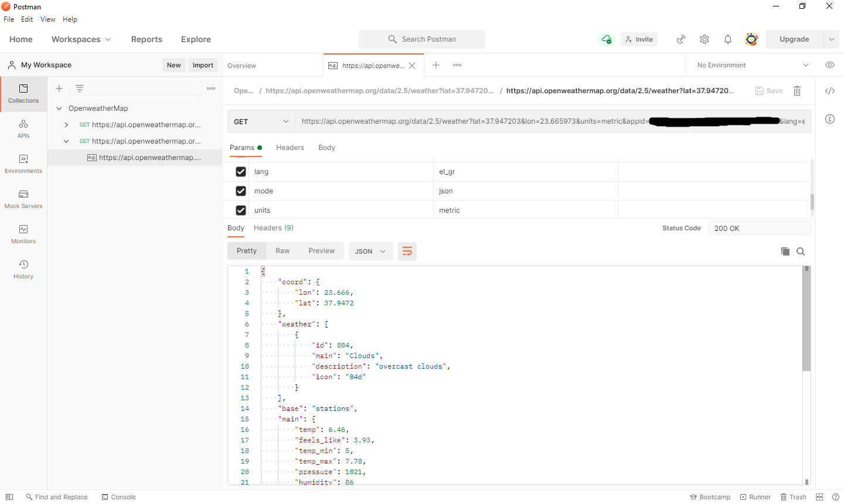The image size is (844, 504).
Task: Click the delete trash icon for request
Action: [797, 91]
